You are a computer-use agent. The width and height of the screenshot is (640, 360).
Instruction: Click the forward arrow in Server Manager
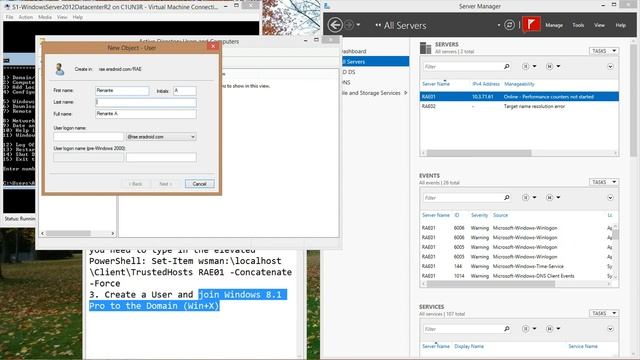click(x=349, y=25)
